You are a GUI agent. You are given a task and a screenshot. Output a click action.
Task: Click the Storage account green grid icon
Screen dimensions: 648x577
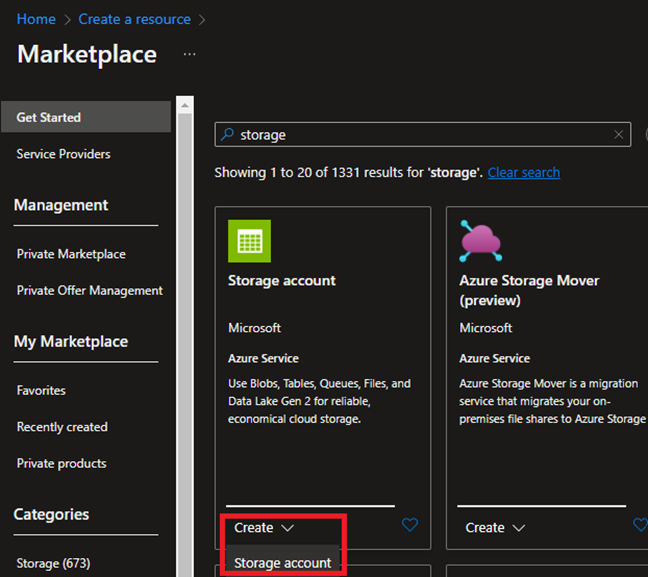[x=249, y=240]
